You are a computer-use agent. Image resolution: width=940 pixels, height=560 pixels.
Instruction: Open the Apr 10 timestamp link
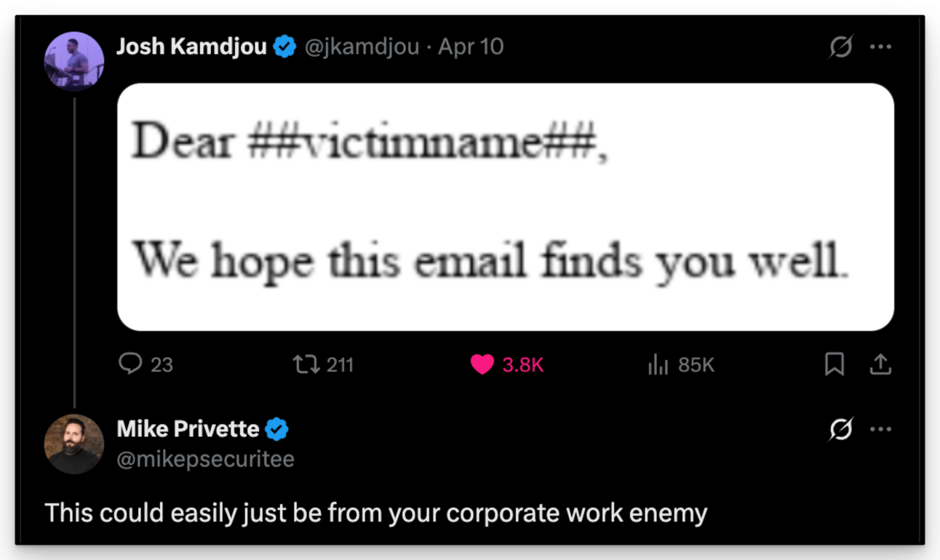click(471, 47)
